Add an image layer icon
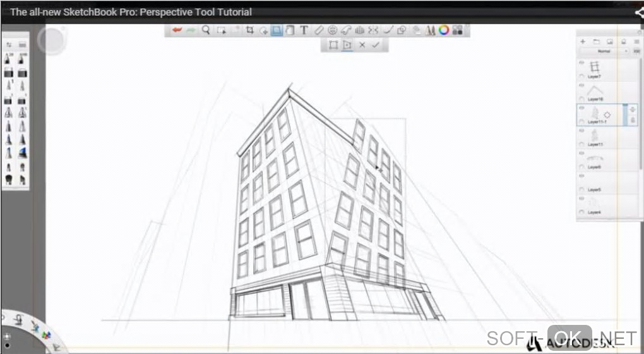The height and width of the screenshot is (354, 644). click(x=609, y=42)
